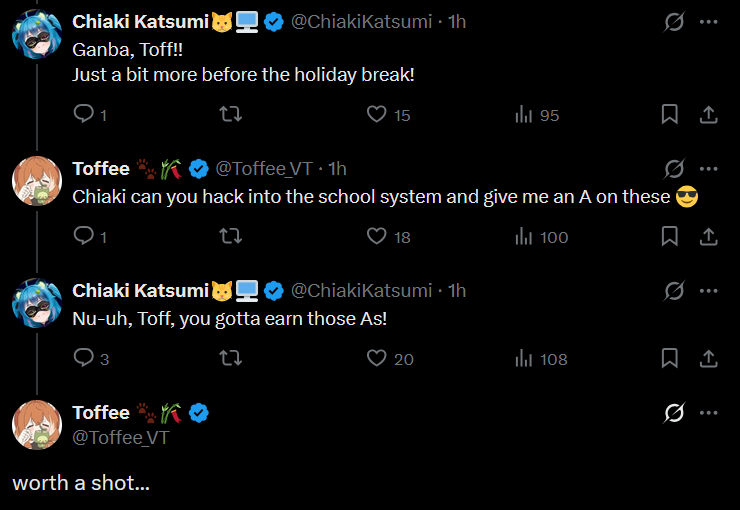Open more options on Chiaki's first tweet
This screenshot has height=510, width=740.
point(709,22)
